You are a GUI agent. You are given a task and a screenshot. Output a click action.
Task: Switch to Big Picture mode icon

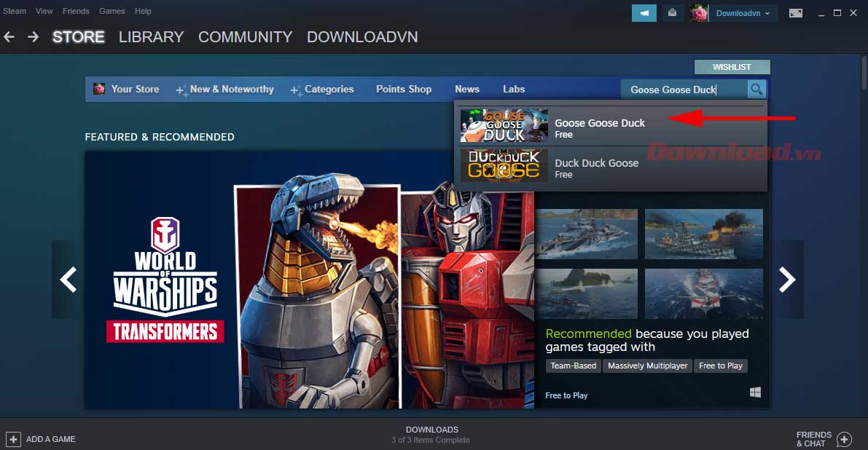pos(795,13)
